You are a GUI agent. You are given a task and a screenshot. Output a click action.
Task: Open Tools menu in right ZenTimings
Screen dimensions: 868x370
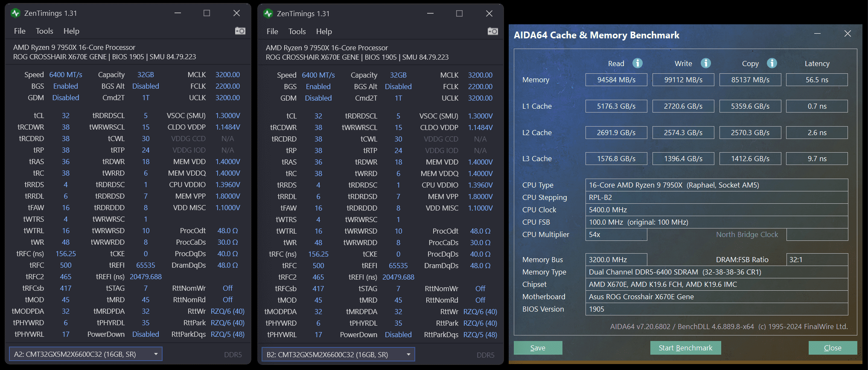pos(297,32)
